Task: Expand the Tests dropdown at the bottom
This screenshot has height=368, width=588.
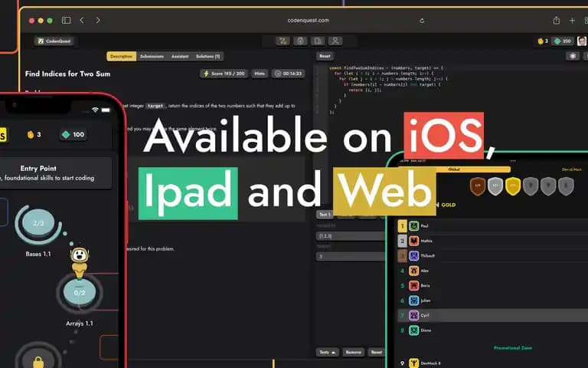Action: coord(327,352)
